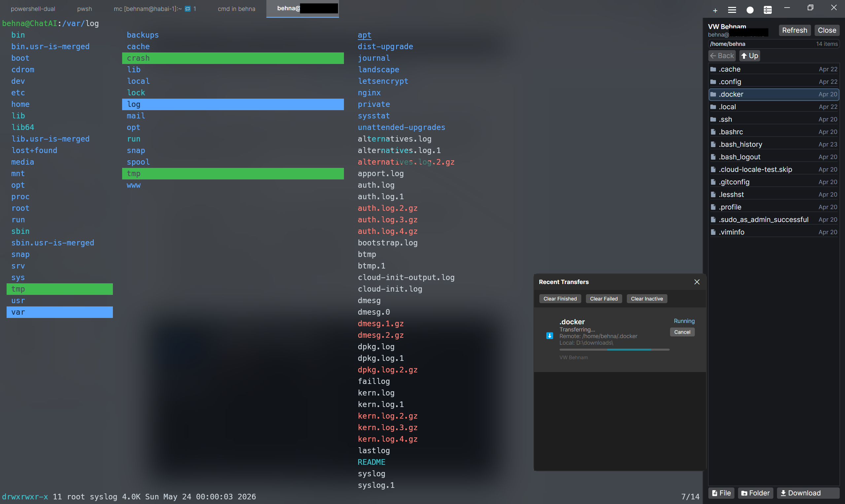845x504 pixels.
Task: Go Back in the file browser
Action: pyautogui.click(x=722, y=56)
